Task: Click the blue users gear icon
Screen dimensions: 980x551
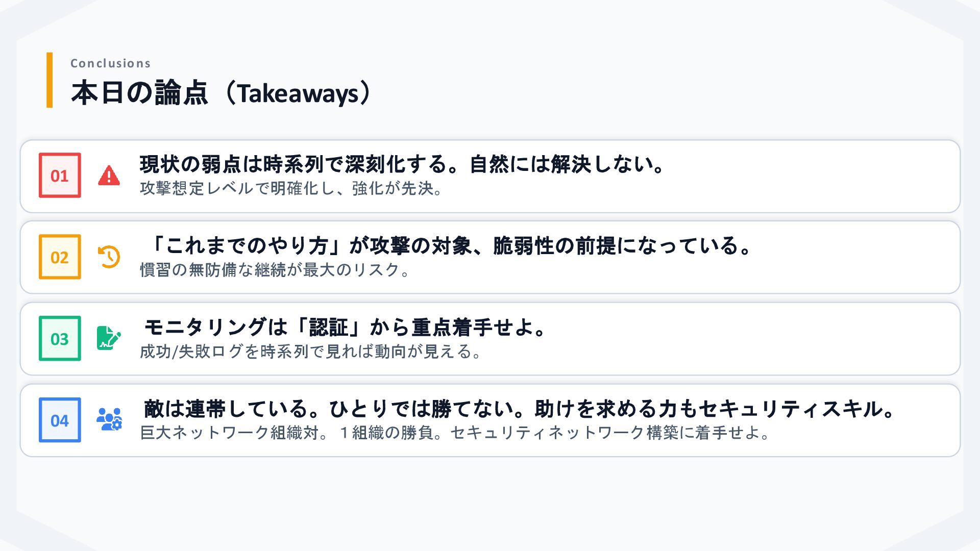Action: tap(109, 419)
